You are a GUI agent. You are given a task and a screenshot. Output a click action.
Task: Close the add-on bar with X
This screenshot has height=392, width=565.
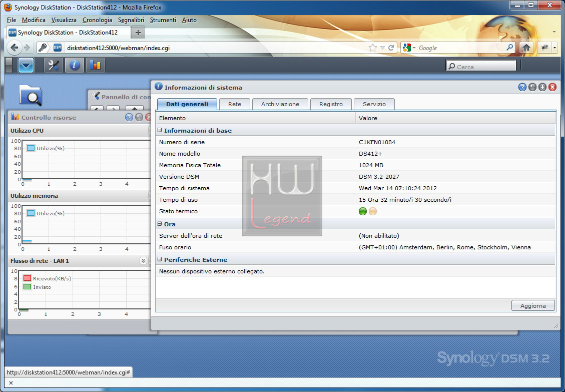click(11, 383)
